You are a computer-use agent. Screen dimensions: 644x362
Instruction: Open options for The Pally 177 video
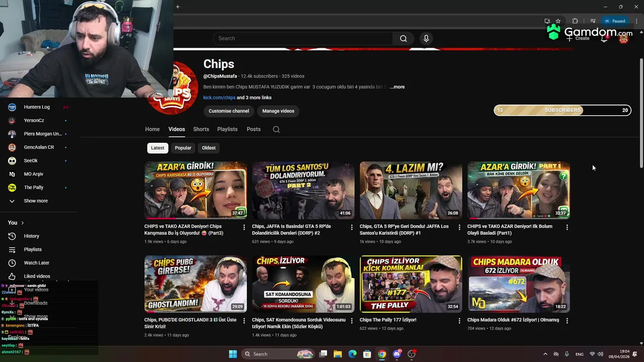pyautogui.click(x=459, y=321)
